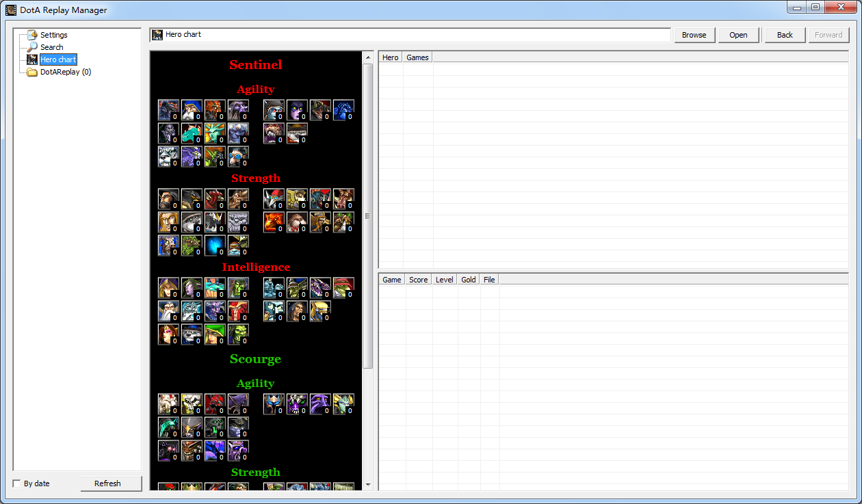Pick the panda with blue hat hero
This screenshot has height=504, width=862.
click(192, 335)
